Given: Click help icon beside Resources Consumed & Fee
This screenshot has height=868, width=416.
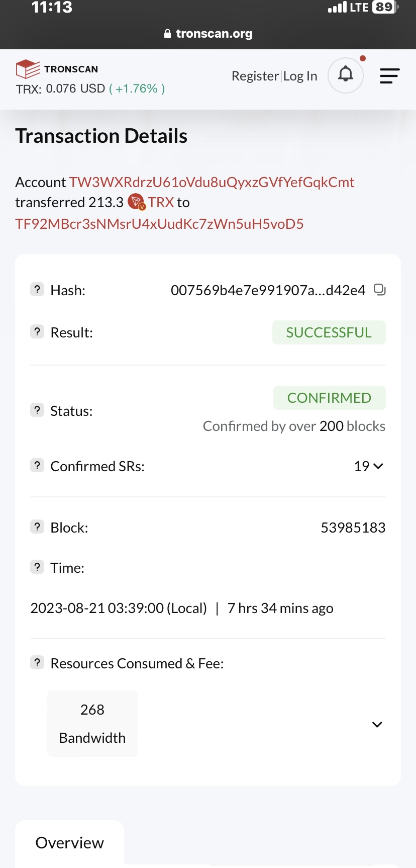Looking at the screenshot, I should point(37,663).
